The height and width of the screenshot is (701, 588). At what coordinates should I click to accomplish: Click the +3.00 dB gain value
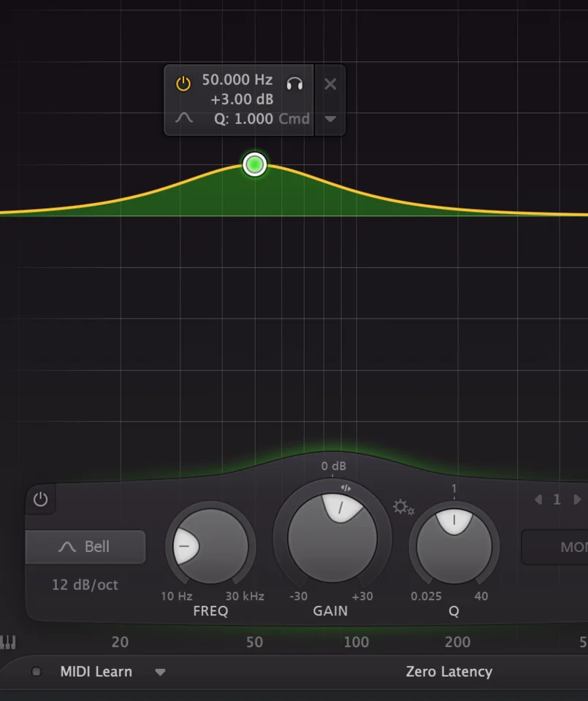241,99
